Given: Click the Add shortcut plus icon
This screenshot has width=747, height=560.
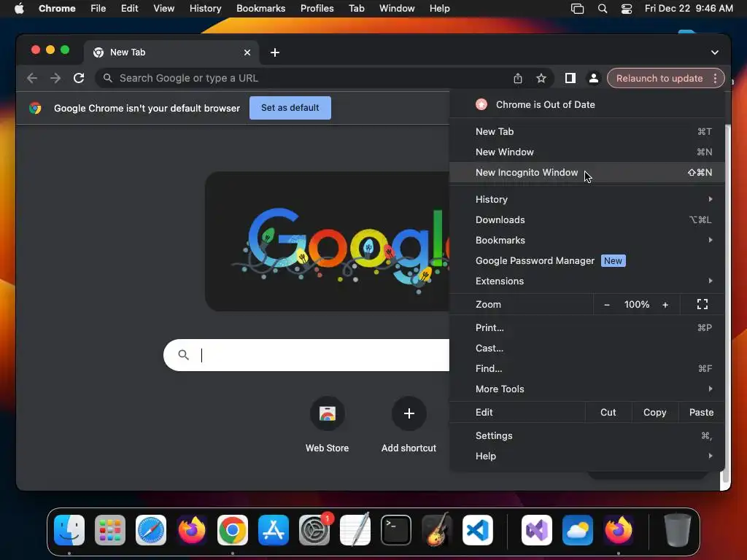Looking at the screenshot, I should 409,413.
